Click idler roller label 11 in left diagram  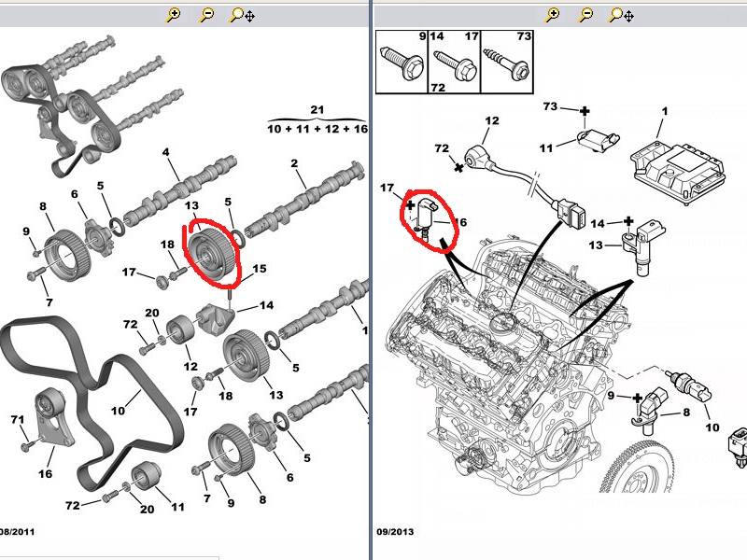click(178, 507)
